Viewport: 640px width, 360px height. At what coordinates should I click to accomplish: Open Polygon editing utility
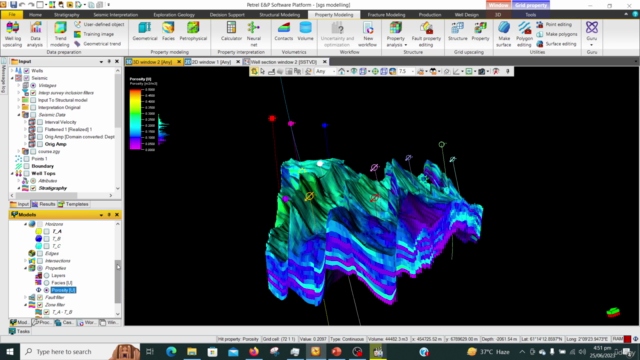(524, 34)
